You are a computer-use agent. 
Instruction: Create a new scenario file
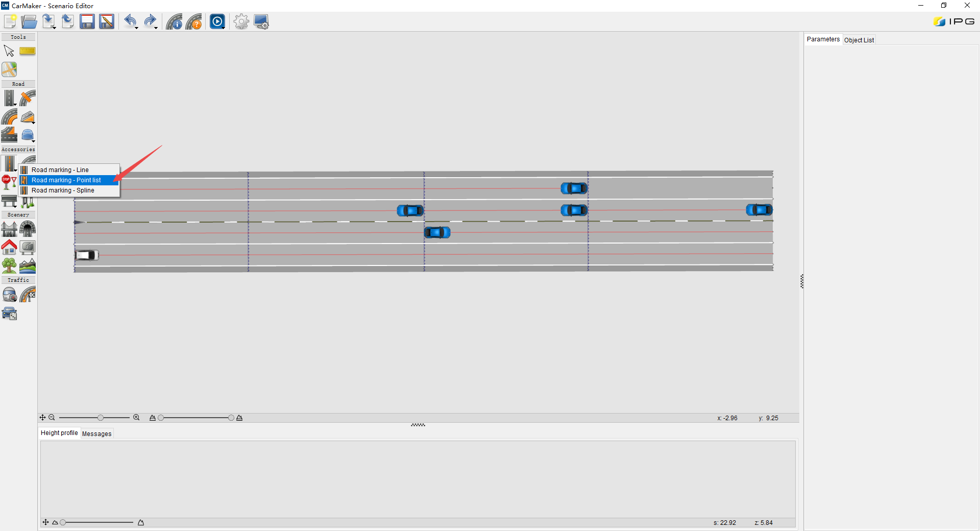click(x=10, y=22)
